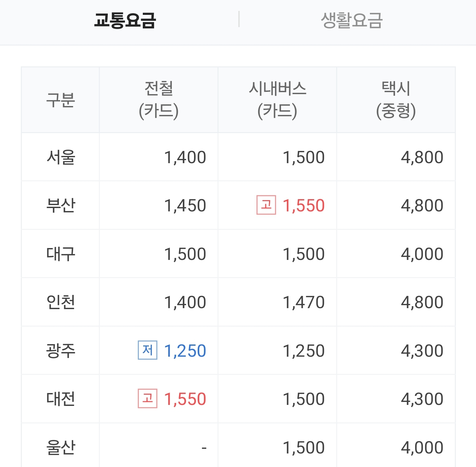
Task: Click the 광주 row label
Action: 61,351
